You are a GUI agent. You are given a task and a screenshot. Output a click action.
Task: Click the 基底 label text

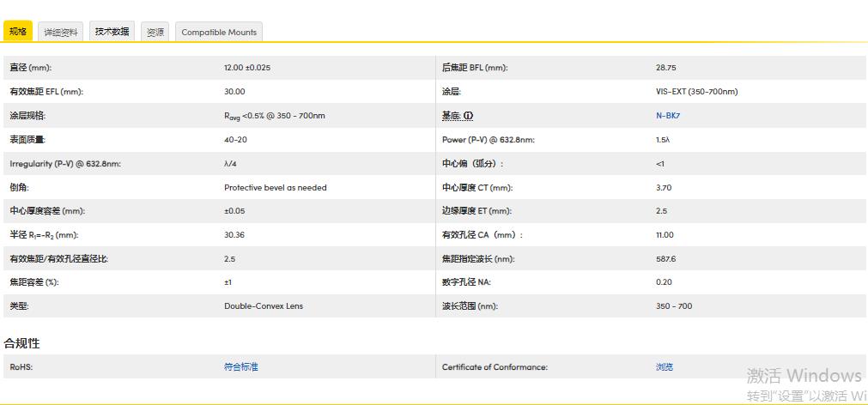click(x=452, y=116)
